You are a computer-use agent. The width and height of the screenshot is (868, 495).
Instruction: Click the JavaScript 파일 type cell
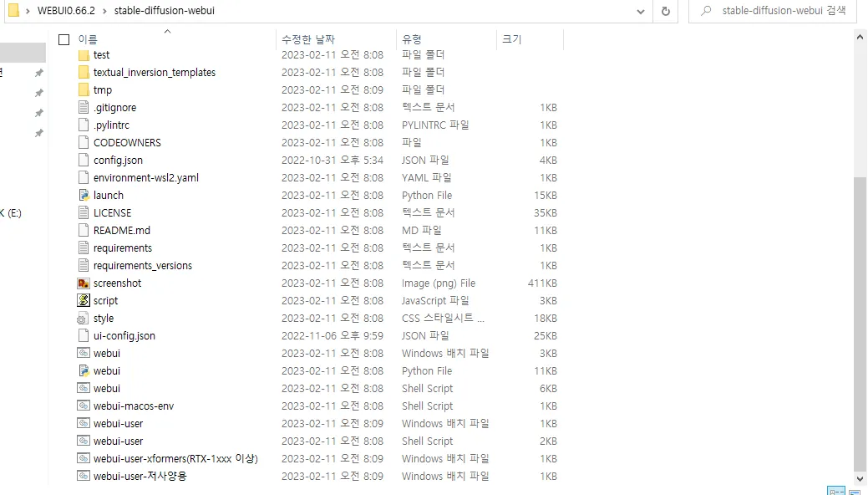435,300
